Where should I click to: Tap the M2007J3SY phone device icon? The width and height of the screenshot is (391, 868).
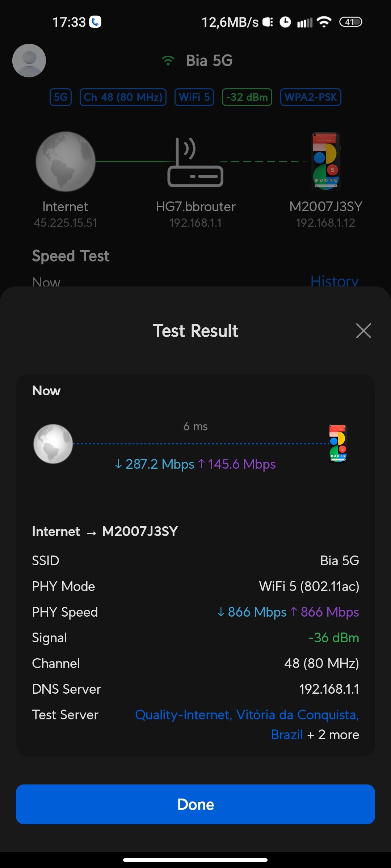[326, 162]
